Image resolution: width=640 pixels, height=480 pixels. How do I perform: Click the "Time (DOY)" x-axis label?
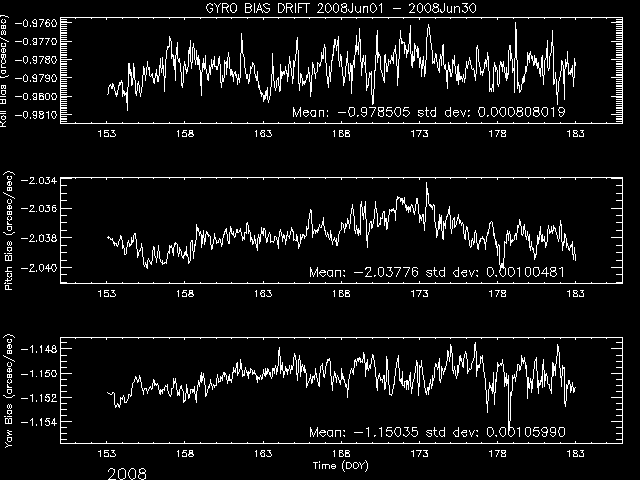(x=341, y=465)
